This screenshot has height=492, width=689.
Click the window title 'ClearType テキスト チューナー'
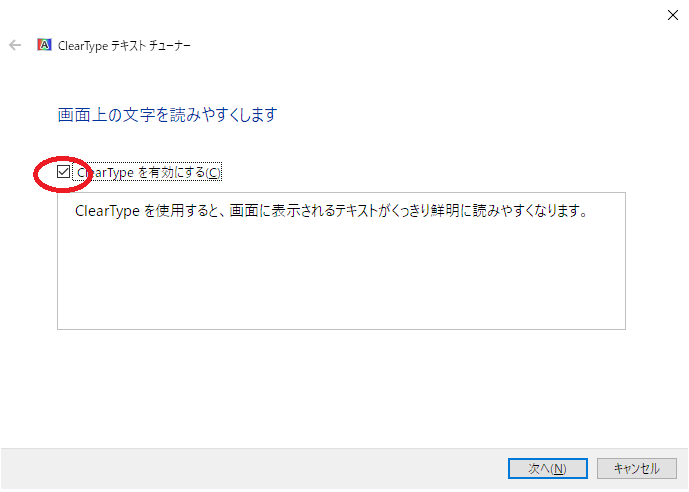[x=124, y=46]
